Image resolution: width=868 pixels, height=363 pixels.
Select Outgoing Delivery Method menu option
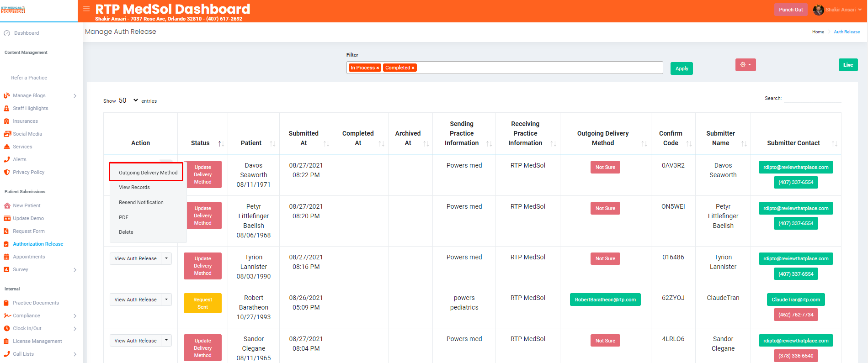148,173
